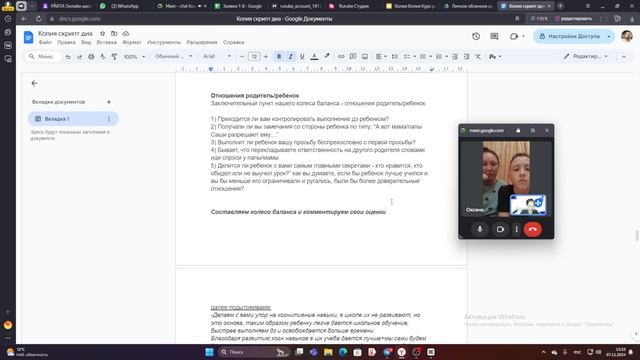Star the document Копия скрипт диа
The image size is (640, 360).
coord(102,33)
